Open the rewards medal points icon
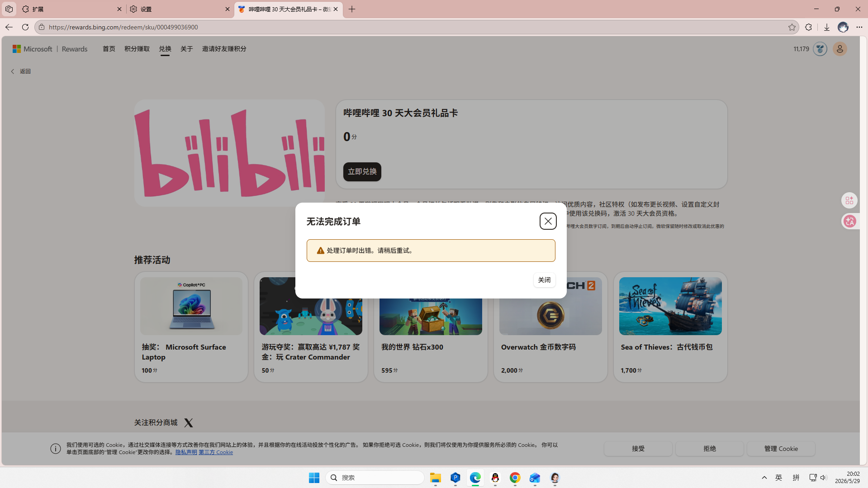 (x=820, y=49)
